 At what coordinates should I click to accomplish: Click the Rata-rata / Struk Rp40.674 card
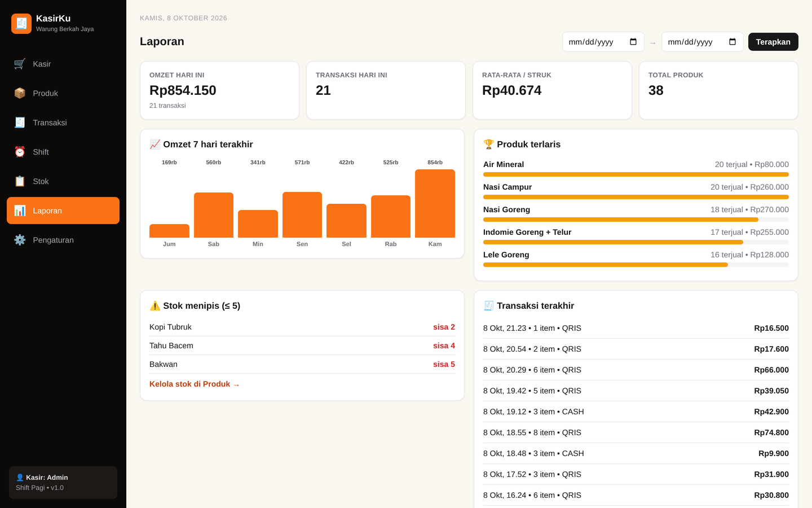coord(552,90)
